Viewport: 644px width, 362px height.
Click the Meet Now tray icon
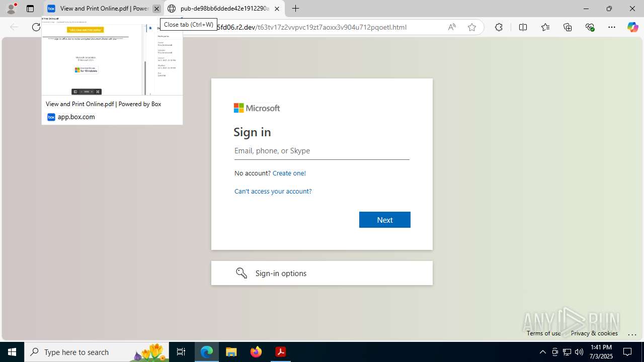pyautogui.click(x=555, y=352)
